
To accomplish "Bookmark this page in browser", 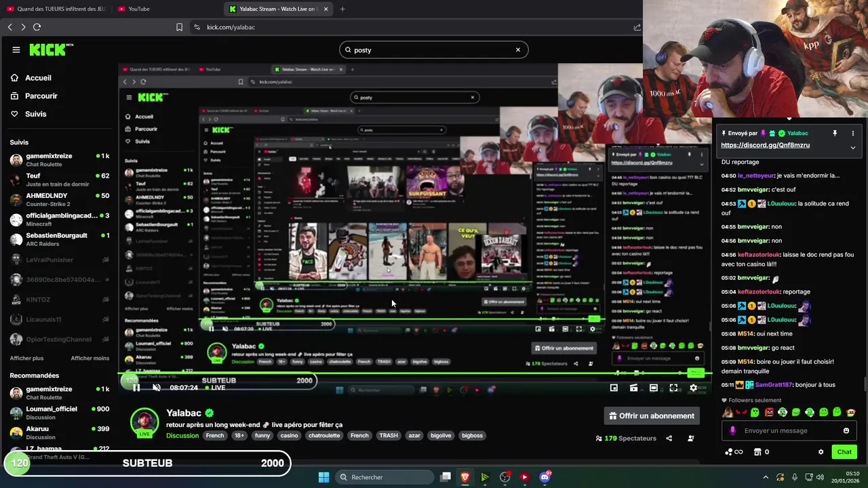I will point(179,27).
